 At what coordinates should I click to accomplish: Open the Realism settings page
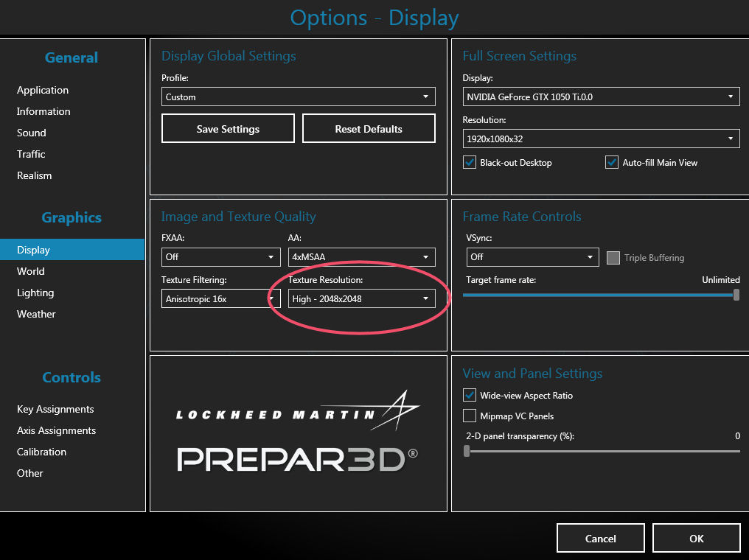click(x=35, y=175)
